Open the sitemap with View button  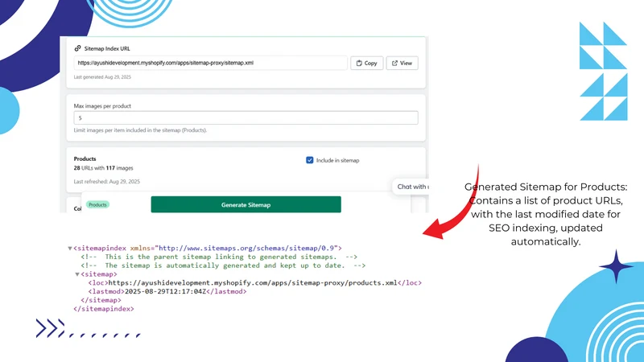(x=402, y=63)
